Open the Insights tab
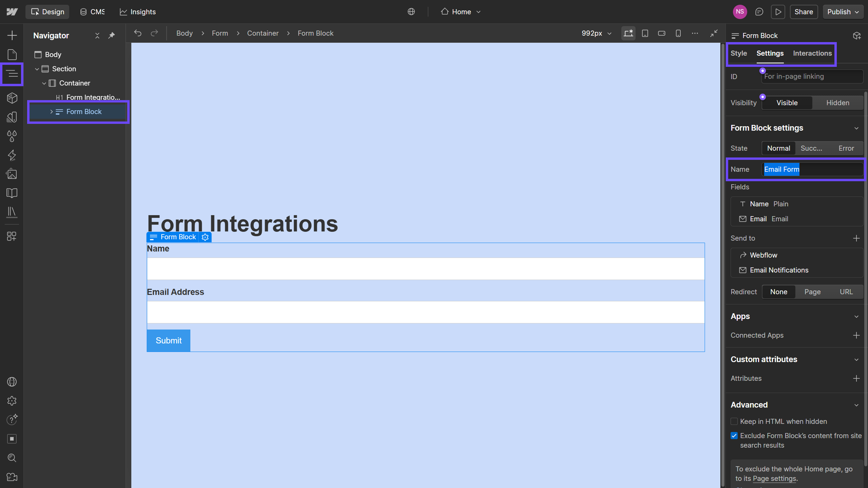Viewport: 868px width, 488px height. [138, 12]
